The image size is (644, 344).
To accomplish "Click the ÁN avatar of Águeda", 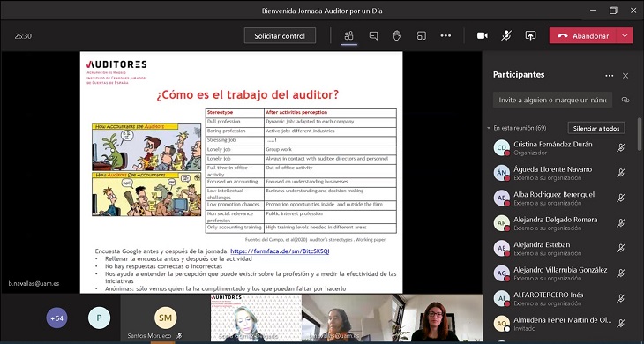I will [x=501, y=173].
